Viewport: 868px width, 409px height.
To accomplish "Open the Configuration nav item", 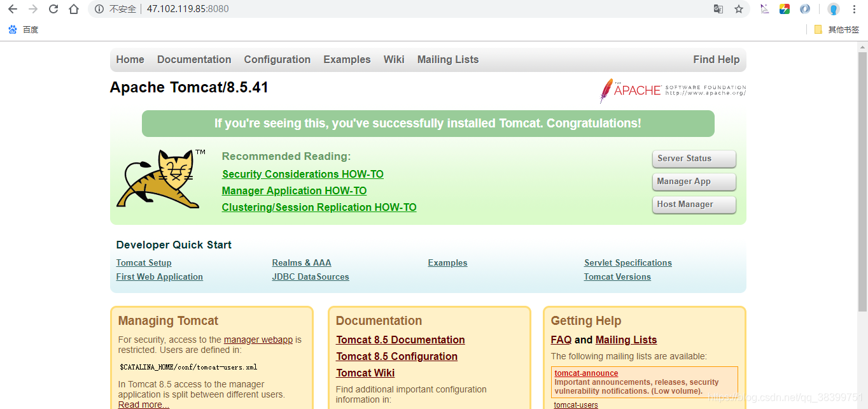I will point(277,59).
